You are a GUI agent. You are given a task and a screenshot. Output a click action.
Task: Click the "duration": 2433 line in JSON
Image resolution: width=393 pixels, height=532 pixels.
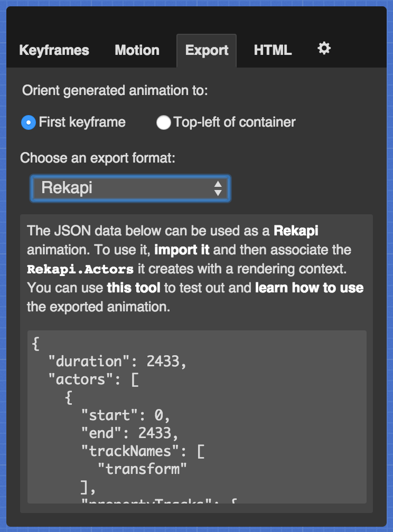117,362
